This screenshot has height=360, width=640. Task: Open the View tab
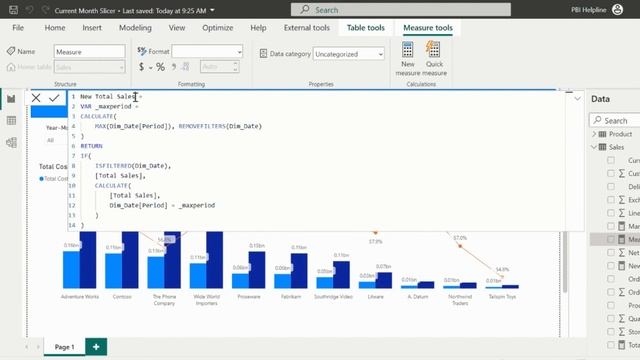pyautogui.click(x=177, y=28)
